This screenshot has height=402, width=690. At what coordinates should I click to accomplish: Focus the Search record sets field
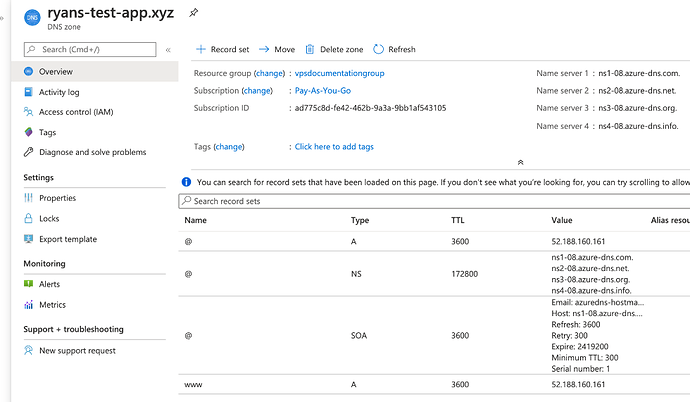(x=434, y=201)
